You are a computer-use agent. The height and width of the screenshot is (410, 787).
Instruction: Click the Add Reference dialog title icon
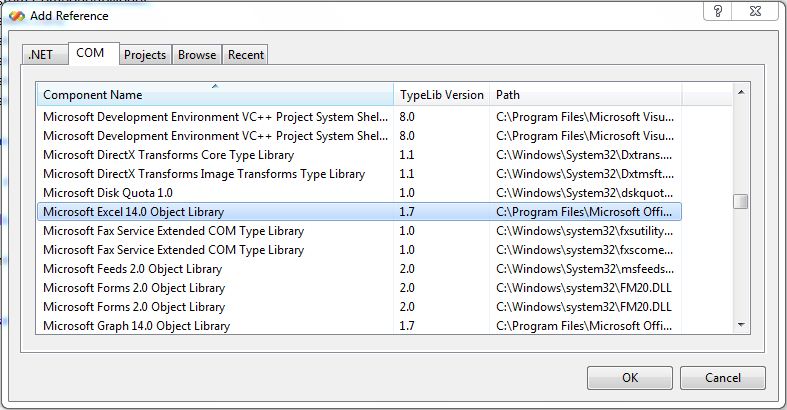pyautogui.click(x=16, y=16)
